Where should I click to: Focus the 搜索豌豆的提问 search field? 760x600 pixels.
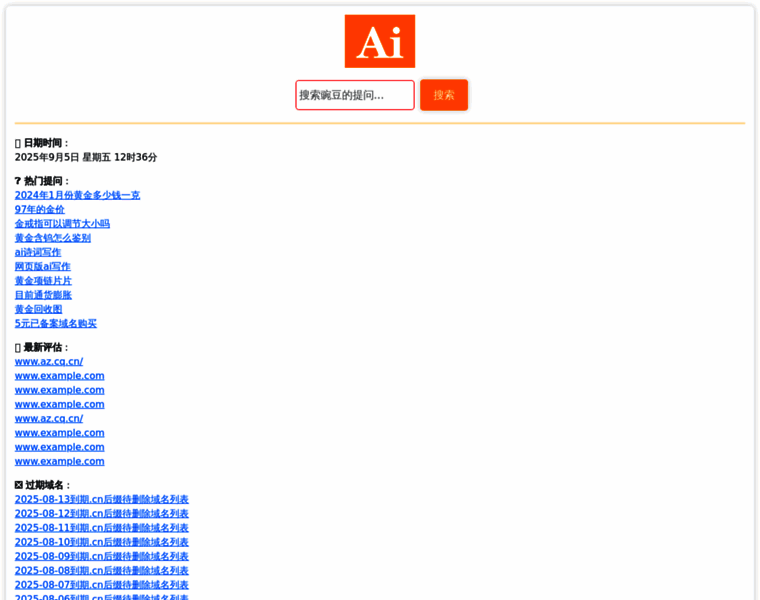355,95
